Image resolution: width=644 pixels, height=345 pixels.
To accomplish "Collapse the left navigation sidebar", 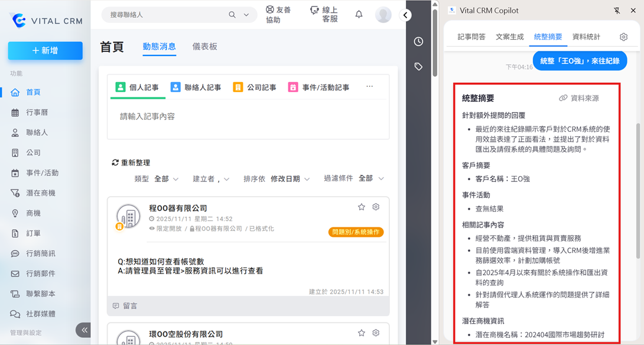I will pos(83,330).
